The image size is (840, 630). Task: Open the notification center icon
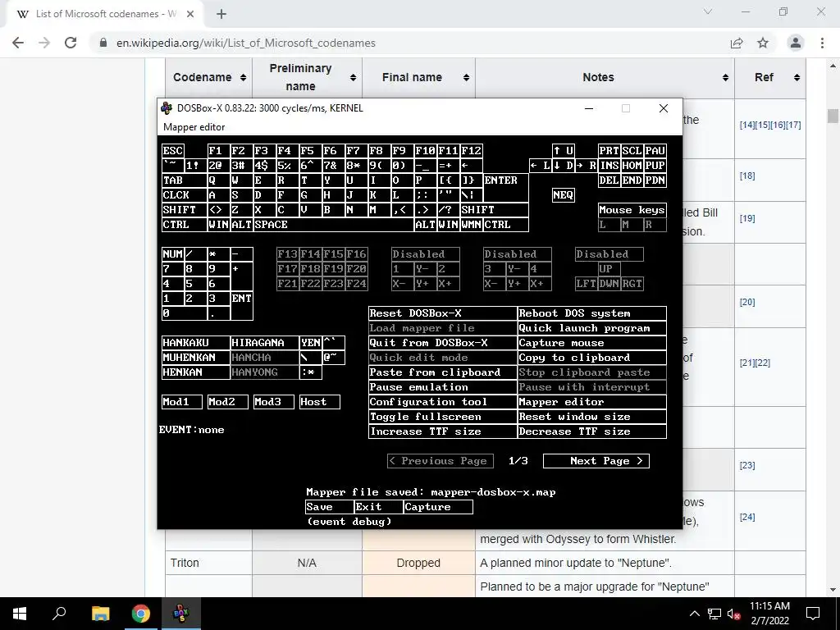click(x=813, y=614)
